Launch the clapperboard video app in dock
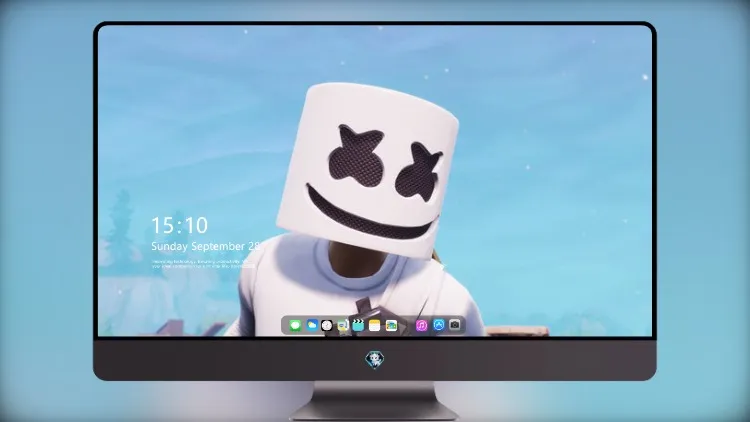Image resolution: width=750 pixels, height=422 pixels. coord(358,325)
